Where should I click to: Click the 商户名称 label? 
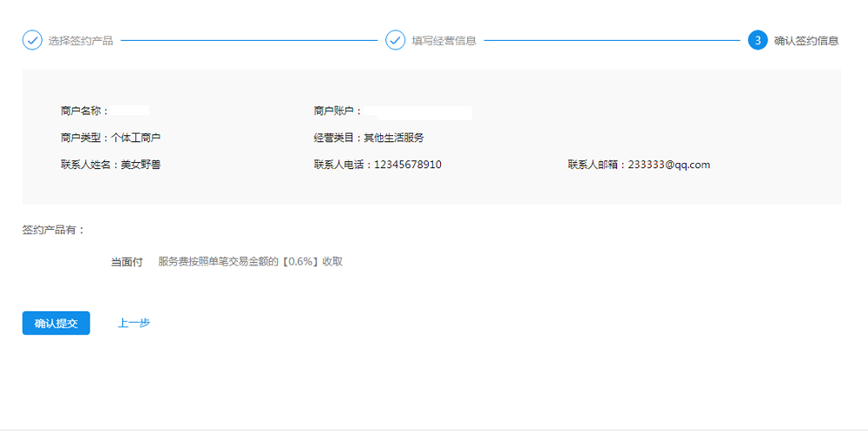85,111
